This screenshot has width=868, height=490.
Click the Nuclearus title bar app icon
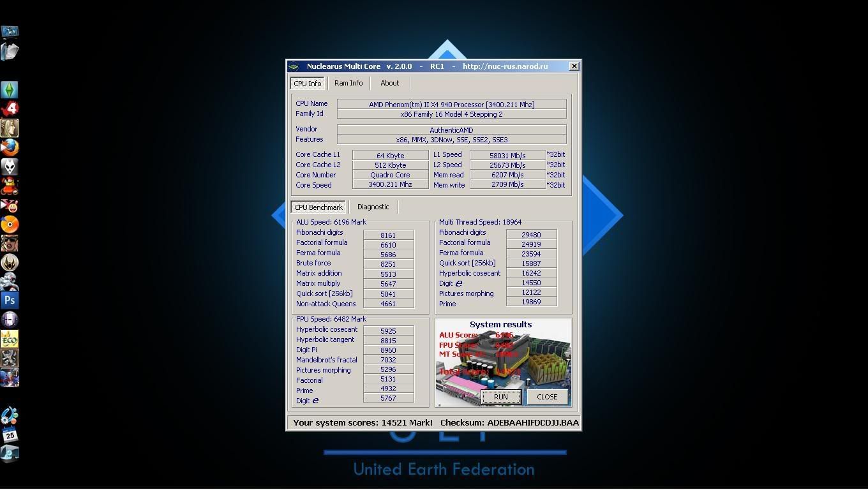click(x=294, y=66)
